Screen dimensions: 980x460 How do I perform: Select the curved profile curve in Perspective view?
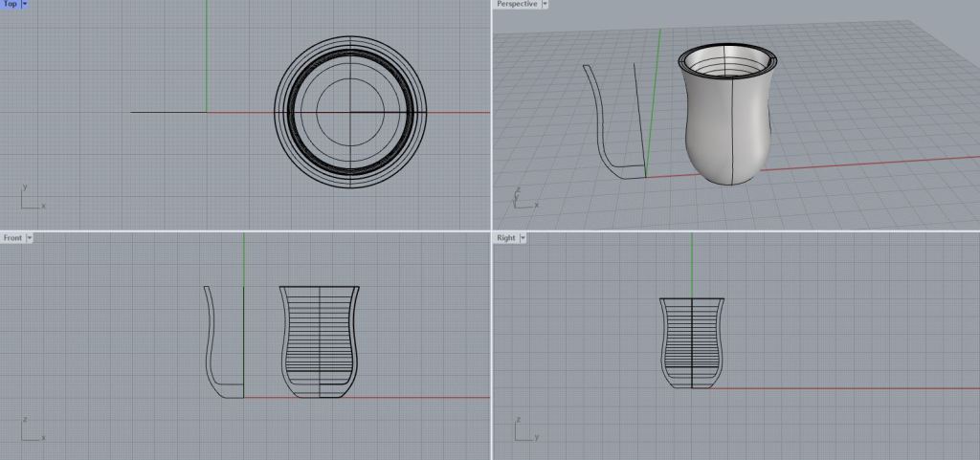597,124
